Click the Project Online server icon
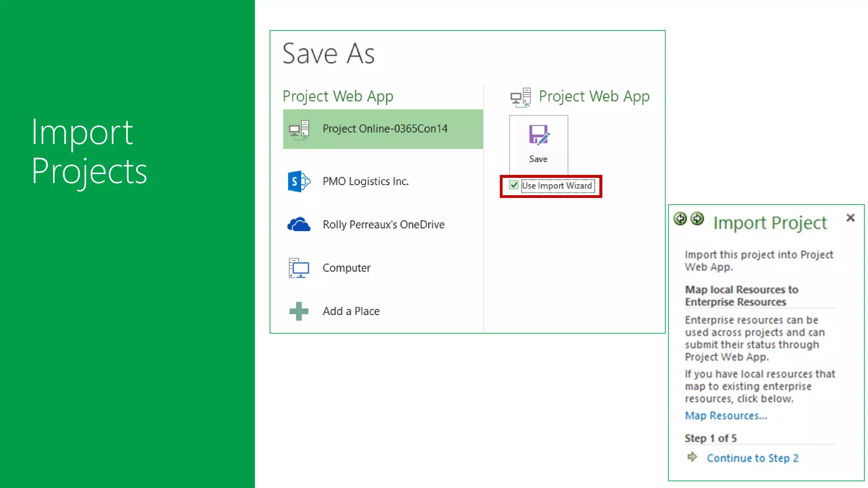Screen dimensions: 868x488 point(299,130)
